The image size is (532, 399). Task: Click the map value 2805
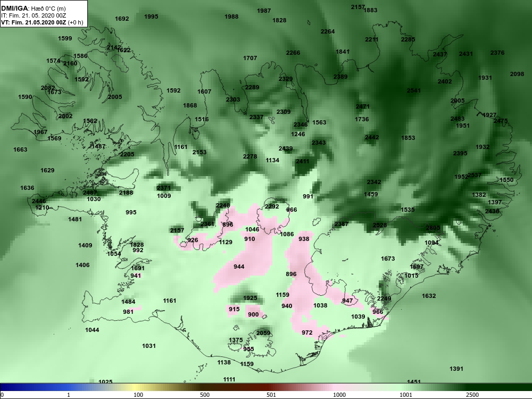click(x=433, y=228)
